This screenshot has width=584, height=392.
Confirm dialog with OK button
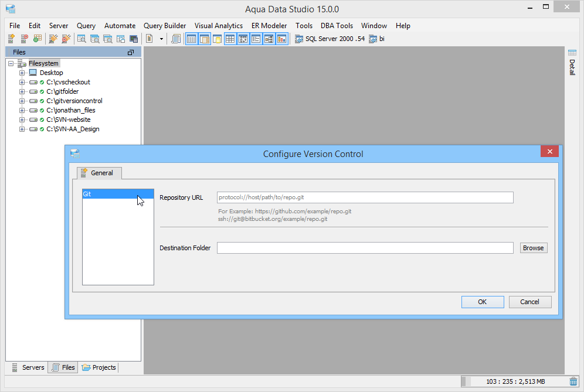483,302
